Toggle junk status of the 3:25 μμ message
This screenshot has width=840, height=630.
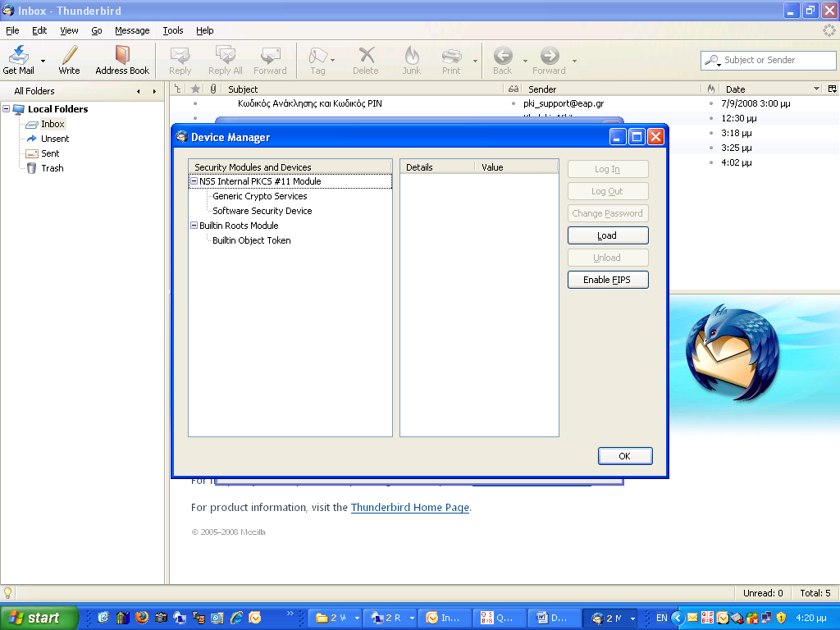[711, 148]
